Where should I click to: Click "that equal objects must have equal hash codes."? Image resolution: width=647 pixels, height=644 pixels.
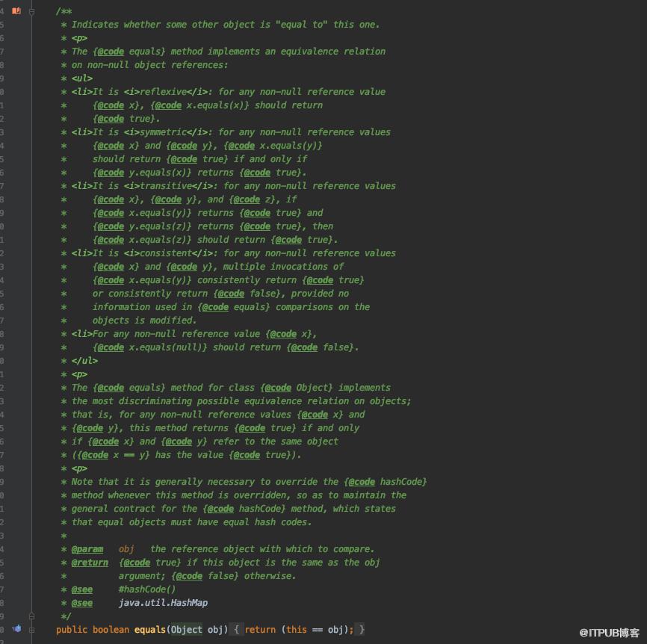[191, 522]
